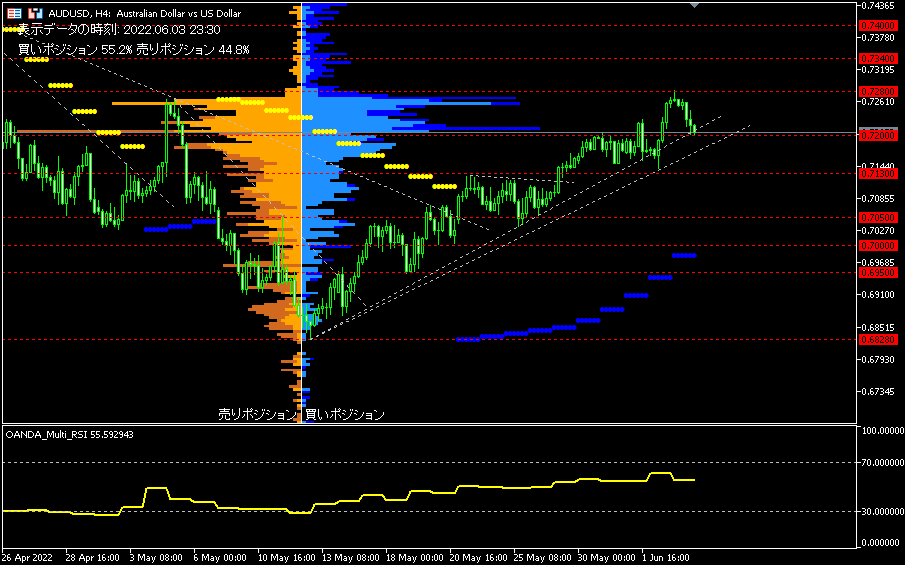905x565 pixels.
Task: Click the 25 May 08:00 time axis label
Action: pyautogui.click(x=543, y=557)
